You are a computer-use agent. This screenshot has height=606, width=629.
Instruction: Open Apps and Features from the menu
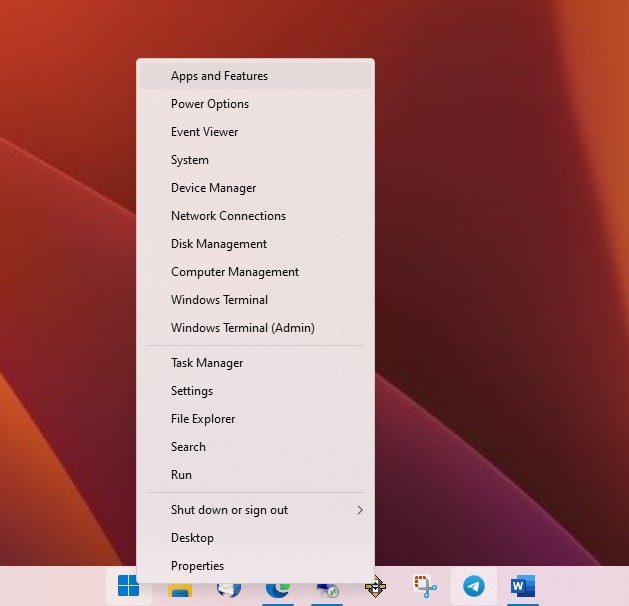219,76
